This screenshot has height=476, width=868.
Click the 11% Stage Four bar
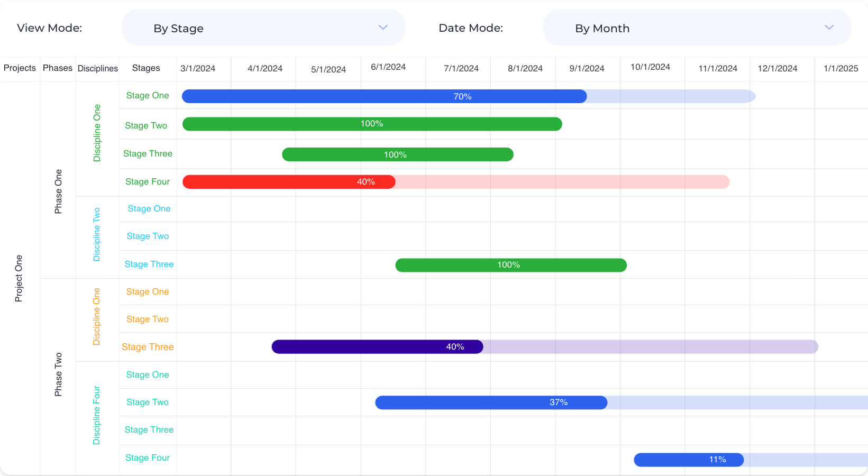coord(689,460)
